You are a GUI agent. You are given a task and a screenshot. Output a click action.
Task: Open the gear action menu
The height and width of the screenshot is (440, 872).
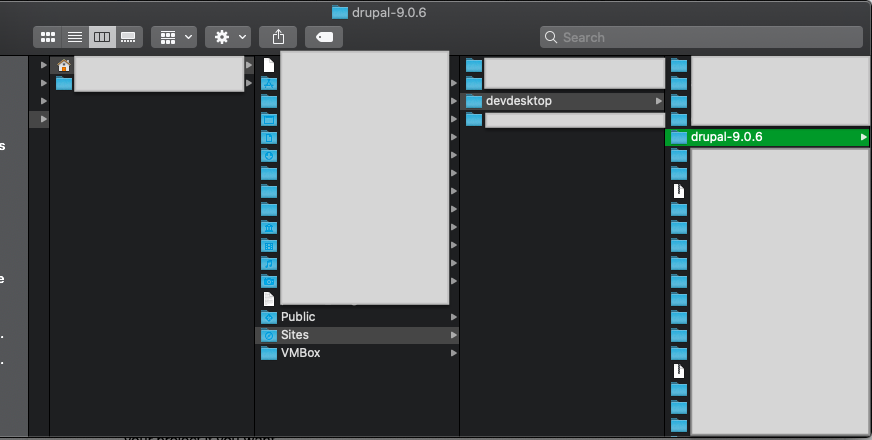(x=228, y=37)
